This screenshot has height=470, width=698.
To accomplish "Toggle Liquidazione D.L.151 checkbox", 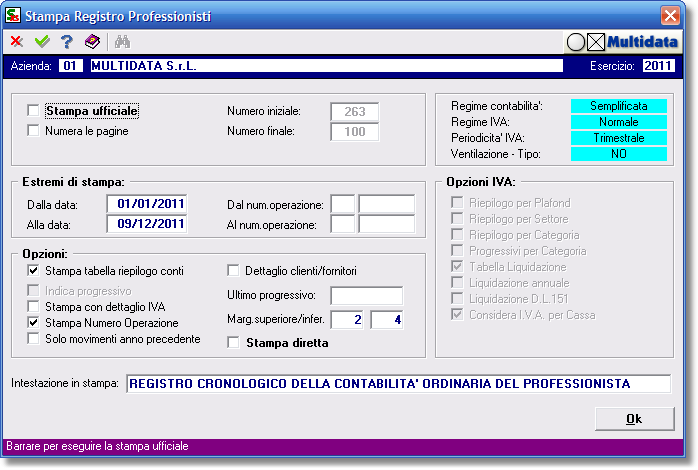I will tap(457, 298).
